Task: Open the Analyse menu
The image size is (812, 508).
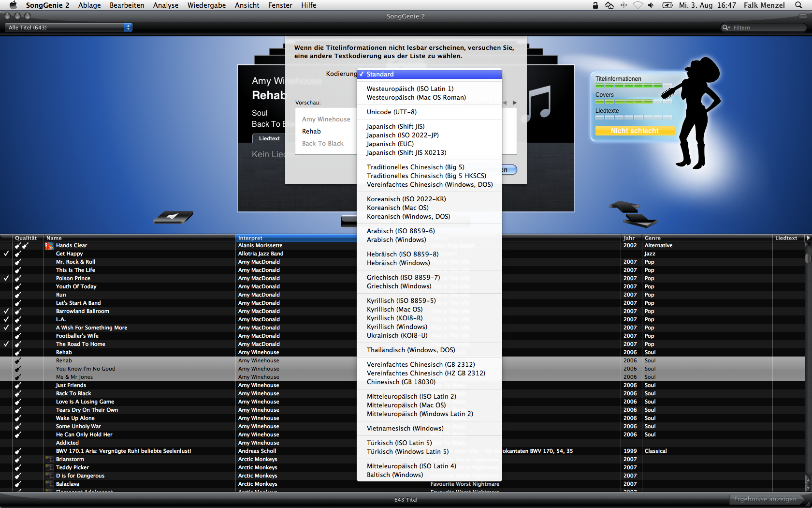Action: (x=166, y=5)
